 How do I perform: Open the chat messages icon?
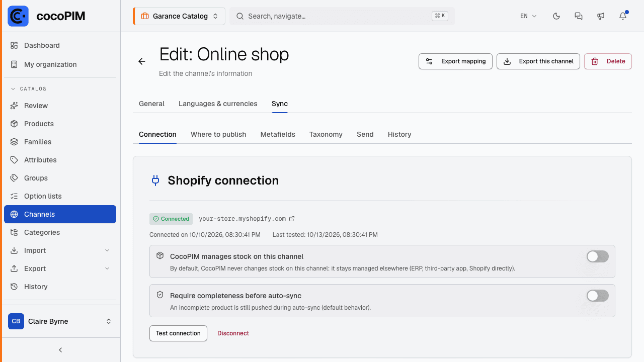tap(579, 16)
